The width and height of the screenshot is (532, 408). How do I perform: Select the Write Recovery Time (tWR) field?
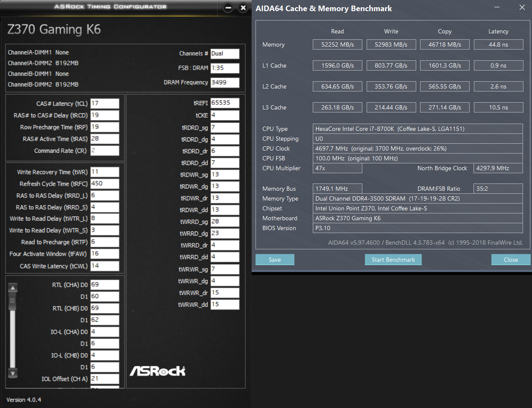point(105,172)
